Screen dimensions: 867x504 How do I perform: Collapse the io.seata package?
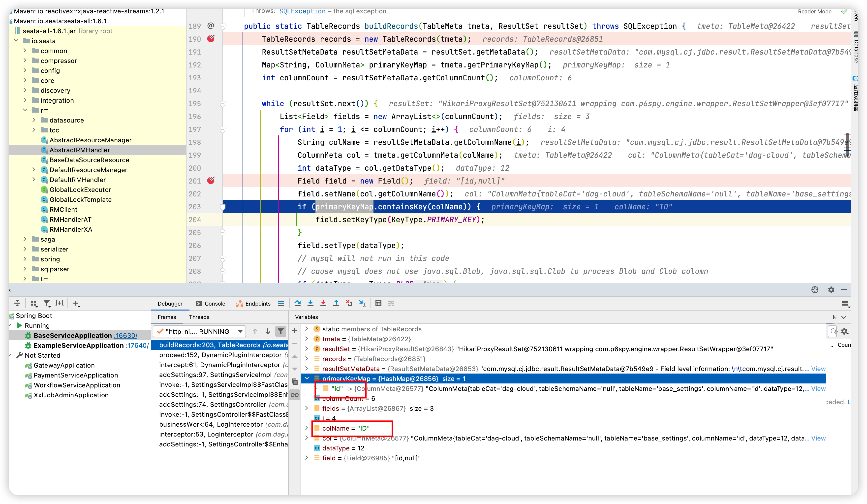[x=16, y=41]
